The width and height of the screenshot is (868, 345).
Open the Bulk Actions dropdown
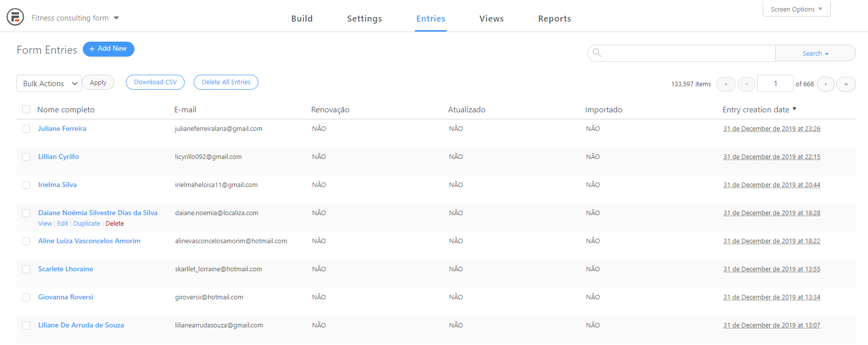[x=49, y=83]
